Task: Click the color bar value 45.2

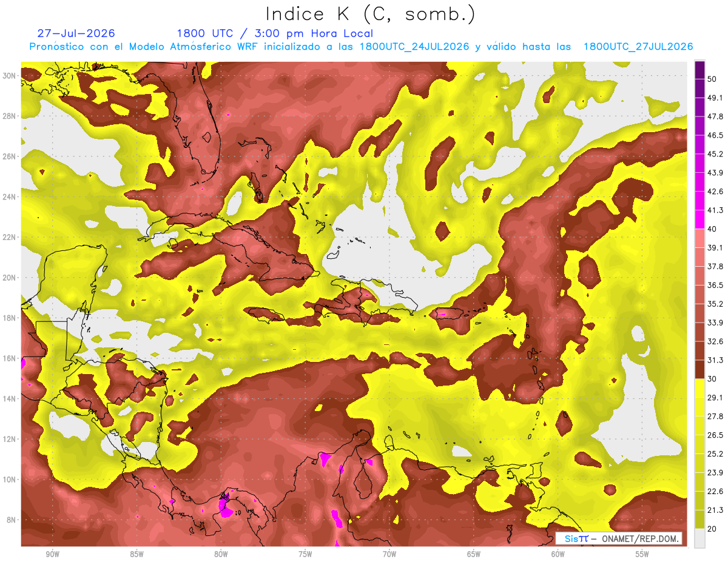Action: click(716, 154)
